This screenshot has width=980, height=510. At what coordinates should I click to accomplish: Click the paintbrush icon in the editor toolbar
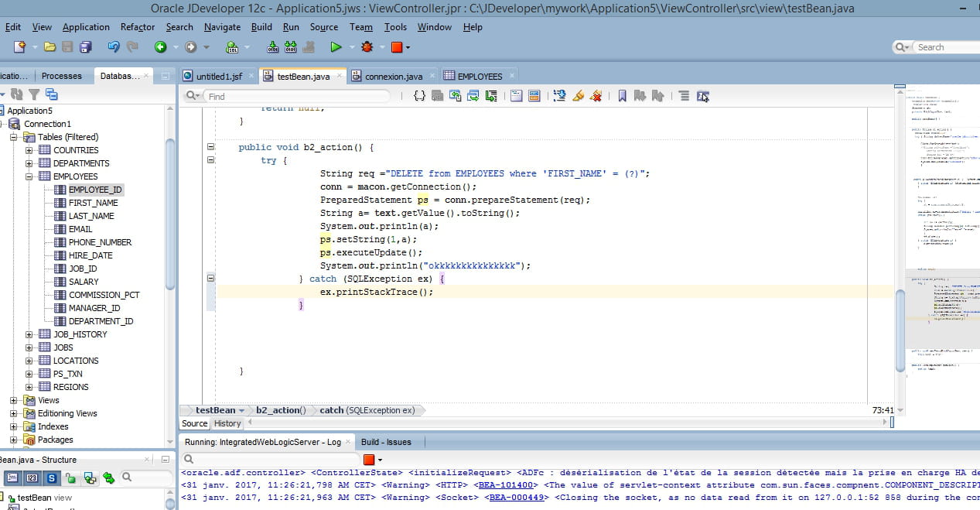578,96
